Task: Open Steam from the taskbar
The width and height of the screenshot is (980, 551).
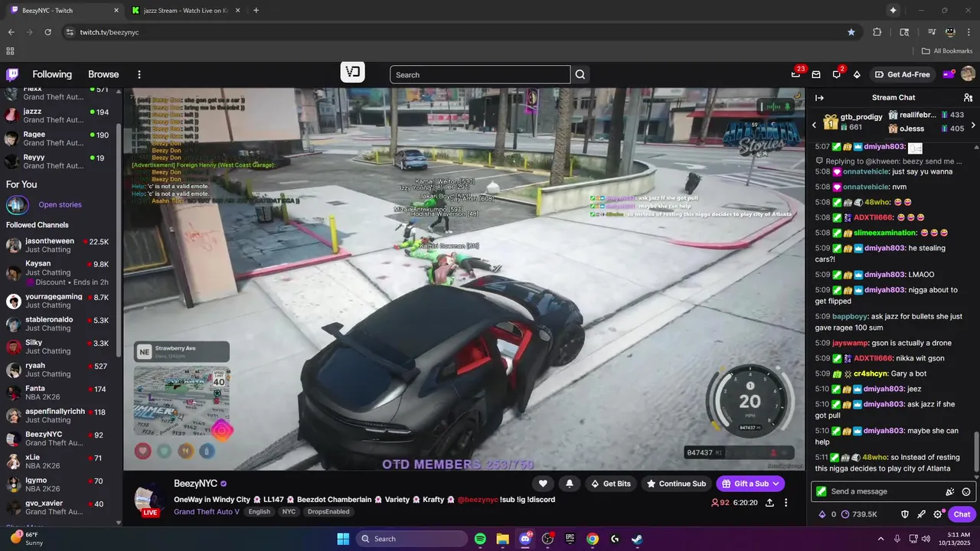Action: (637, 539)
